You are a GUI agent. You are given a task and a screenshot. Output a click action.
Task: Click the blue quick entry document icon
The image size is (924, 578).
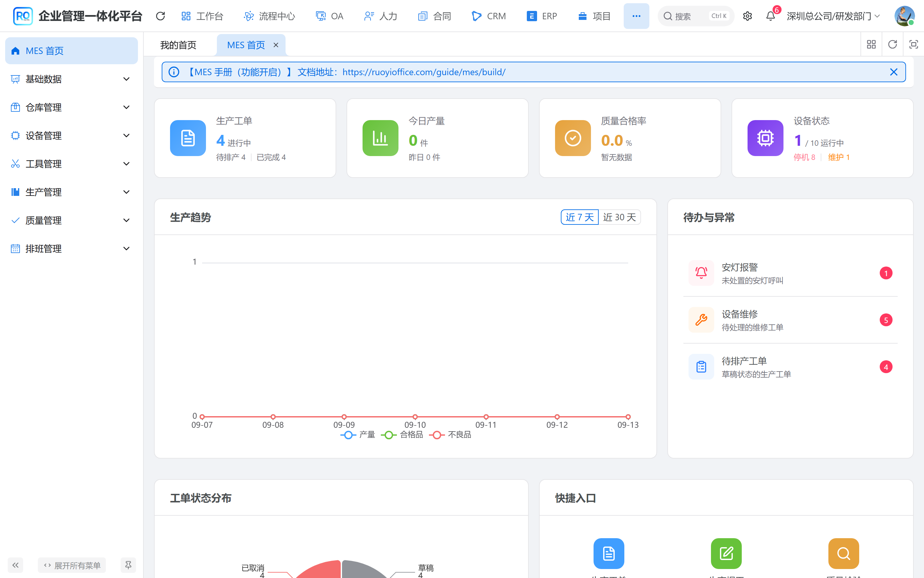point(609,553)
